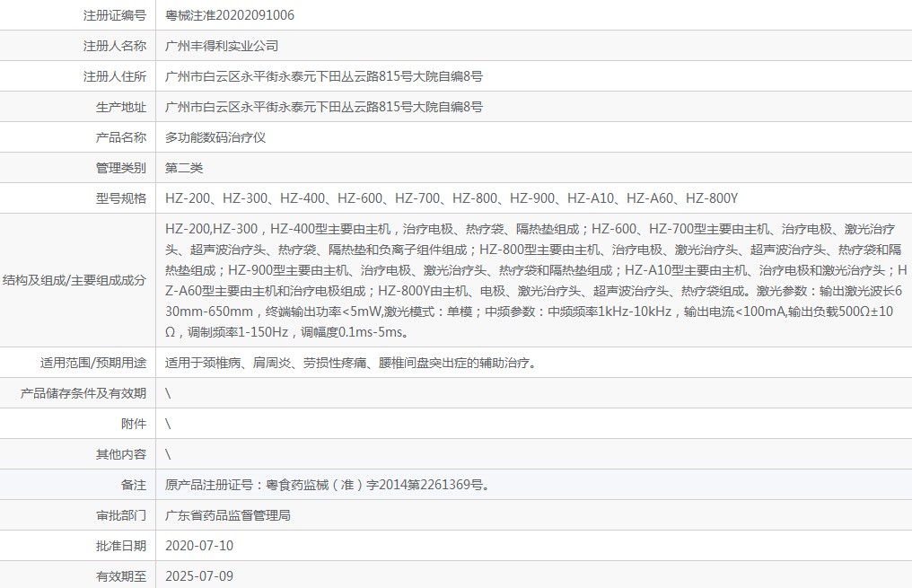Select the remark 原产品注册证号 text

pos(328,485)
